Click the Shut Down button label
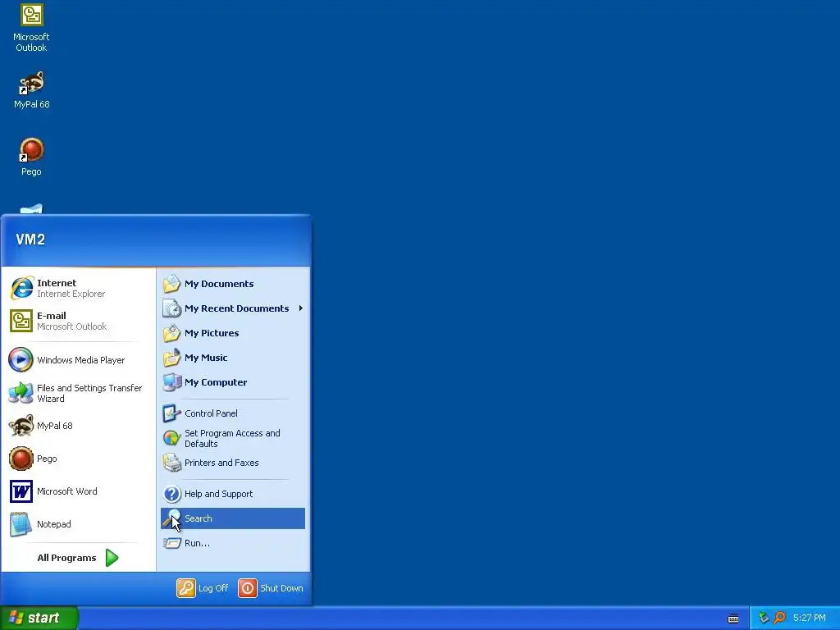Screen dimensions: 840x630 [281, 587]
